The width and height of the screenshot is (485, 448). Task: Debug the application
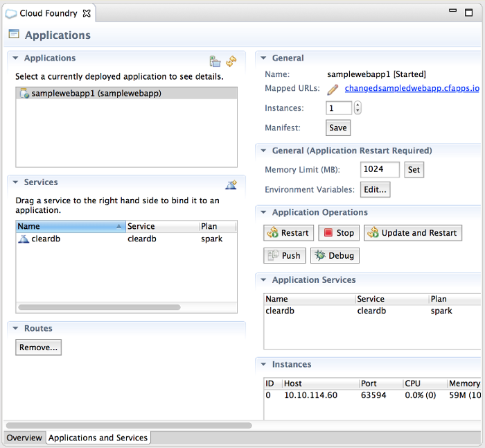[335, 255]
